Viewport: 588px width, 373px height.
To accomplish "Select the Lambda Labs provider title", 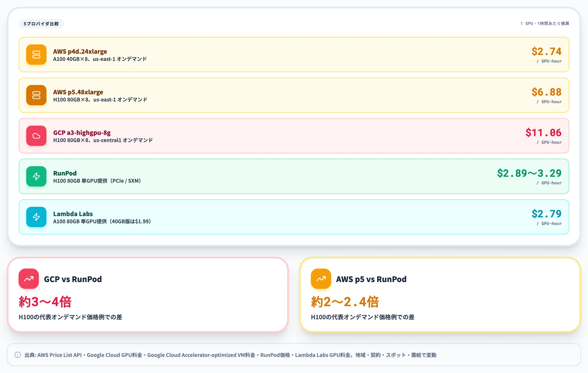I will coord(73,214).
